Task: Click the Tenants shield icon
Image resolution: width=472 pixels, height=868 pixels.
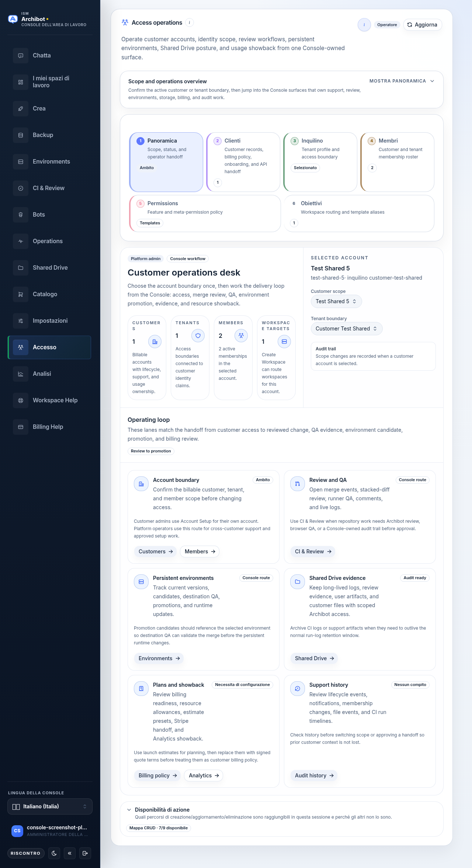Action: 198,336
